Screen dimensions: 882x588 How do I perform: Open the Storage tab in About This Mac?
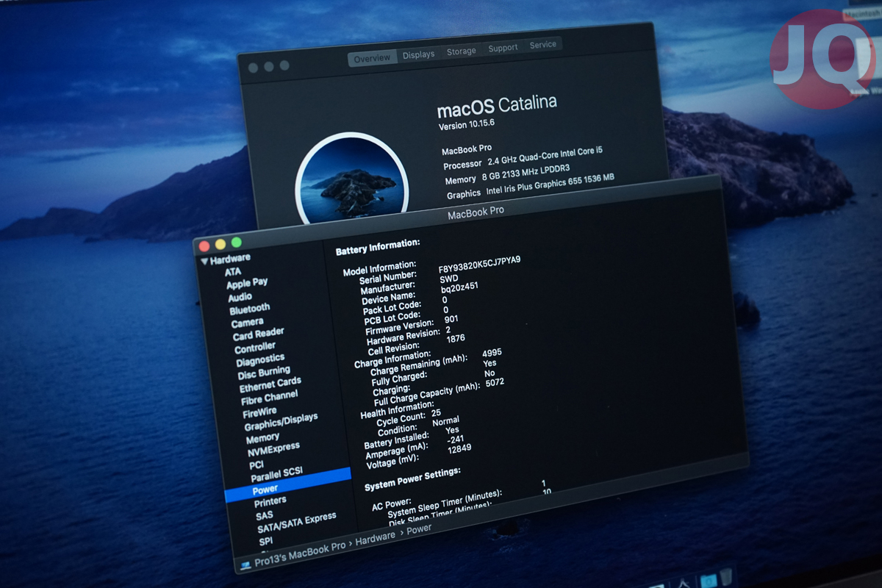pos(461,51)
